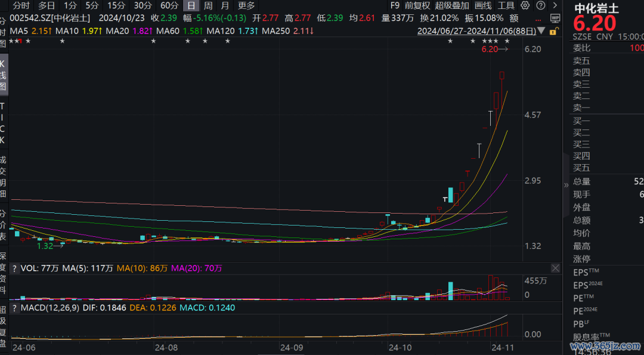Open the 画线 drawing tools

coord(483,5)
